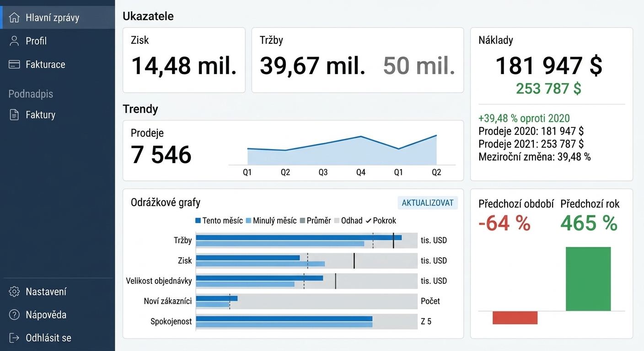Toggle the Tento měsíc legend series

[219, 221]
